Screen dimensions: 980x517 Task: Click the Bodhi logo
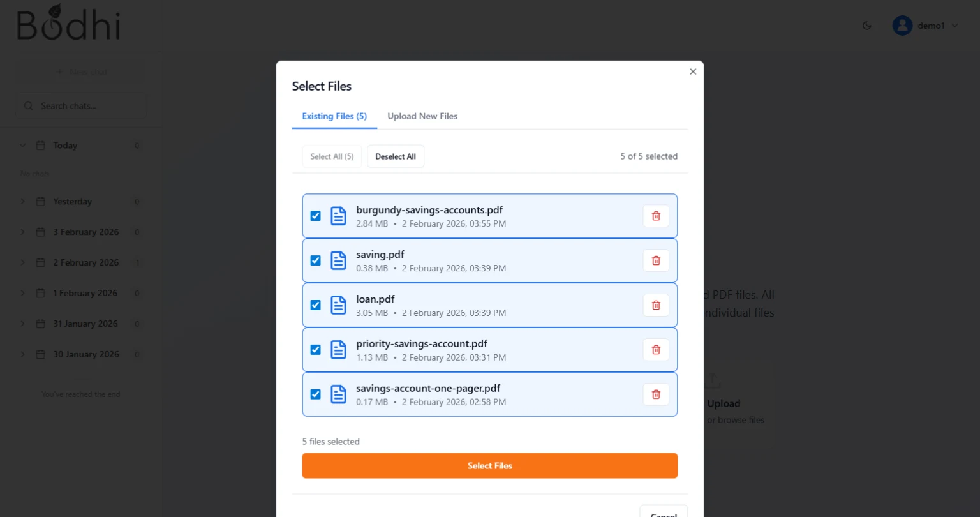pyautogui.click(x=68, y=22)
